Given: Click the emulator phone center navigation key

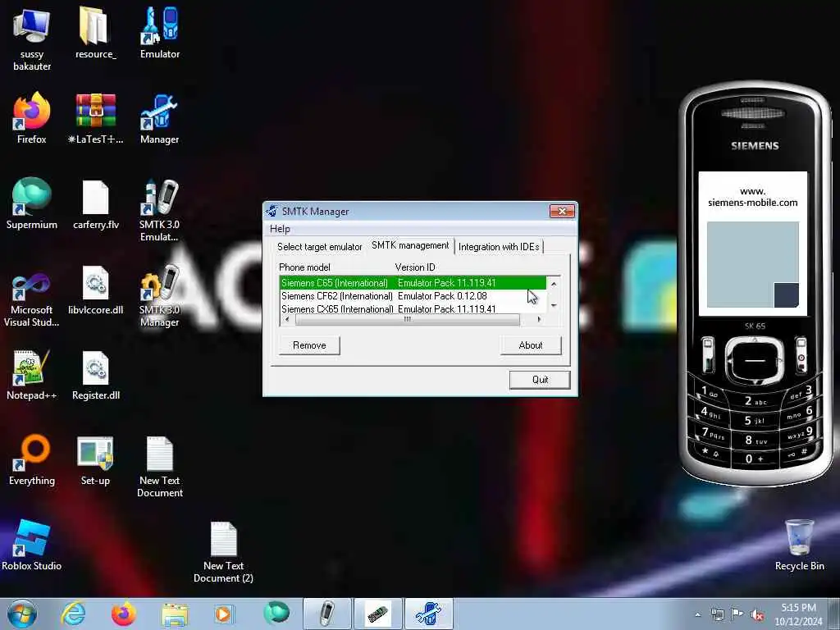Looking at the screenshot, I should coord(755,360).
